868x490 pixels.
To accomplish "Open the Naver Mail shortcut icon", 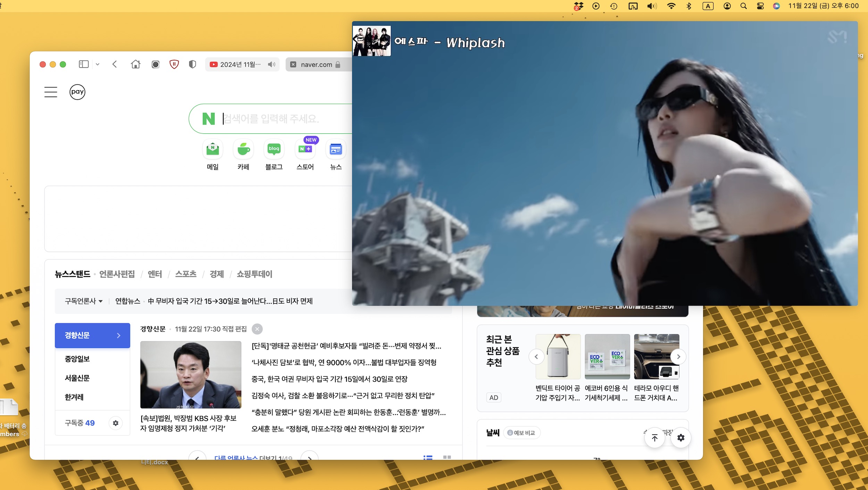I will pos(212,149).
